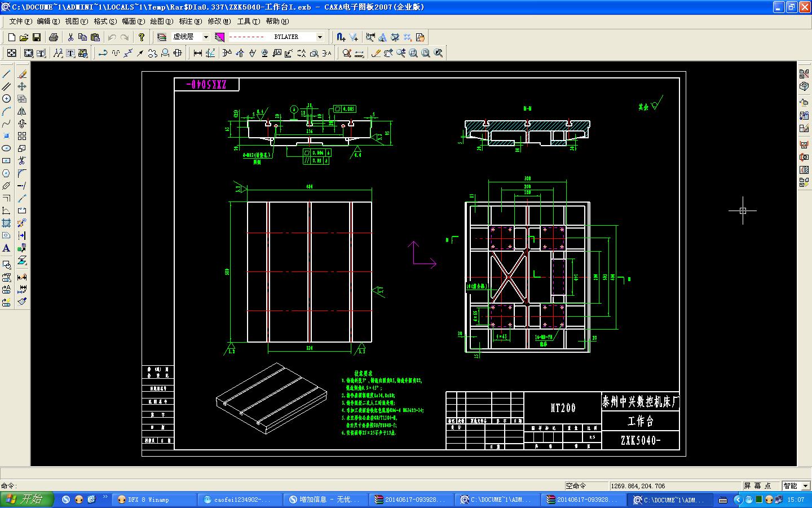Activate the dynamic zoom magnifier tool

401,52
